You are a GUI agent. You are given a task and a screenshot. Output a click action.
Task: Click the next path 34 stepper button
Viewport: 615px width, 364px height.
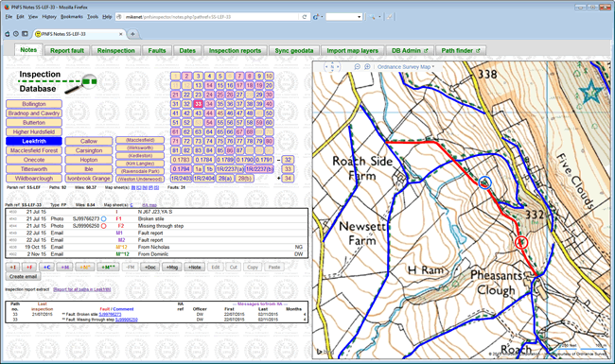pyautogui.click(x=288, y=179)
